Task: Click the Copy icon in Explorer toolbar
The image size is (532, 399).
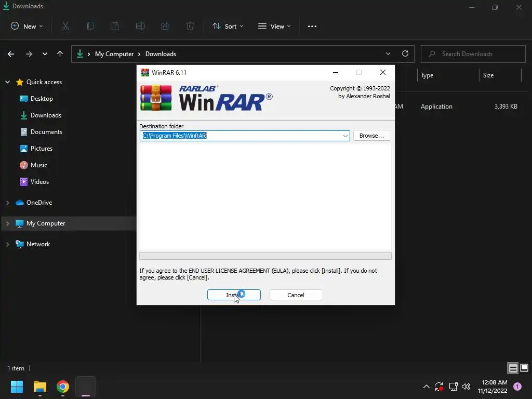Action: click(x=90, y=26)
